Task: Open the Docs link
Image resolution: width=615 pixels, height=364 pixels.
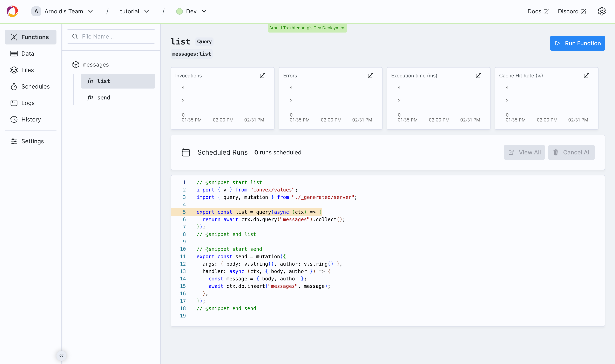Action: (538, 11)
